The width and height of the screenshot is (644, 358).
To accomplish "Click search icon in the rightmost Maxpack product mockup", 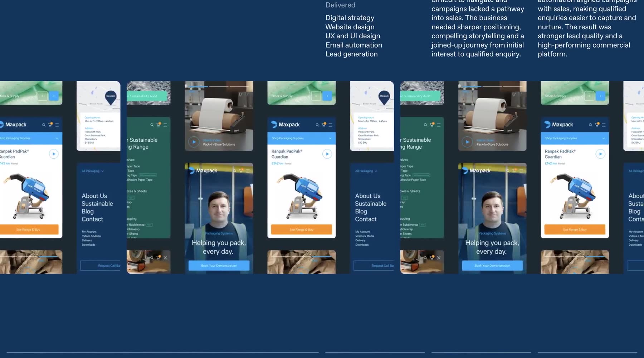I will 590,125.
